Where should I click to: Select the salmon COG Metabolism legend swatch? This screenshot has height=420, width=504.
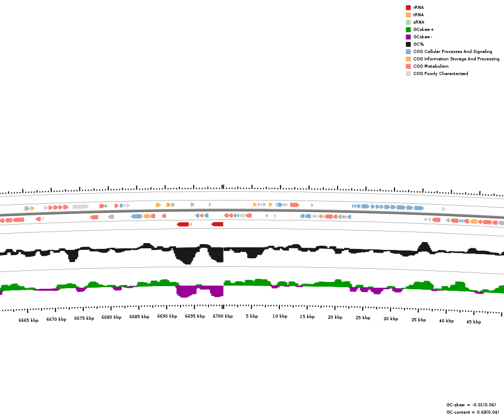pyautogui.click(x=408, y=66)
